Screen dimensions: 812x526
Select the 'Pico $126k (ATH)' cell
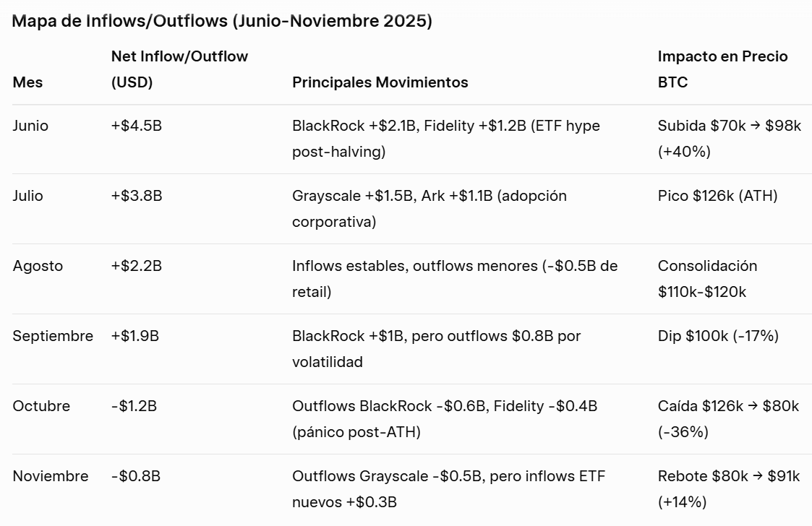[x=717, y=196]
